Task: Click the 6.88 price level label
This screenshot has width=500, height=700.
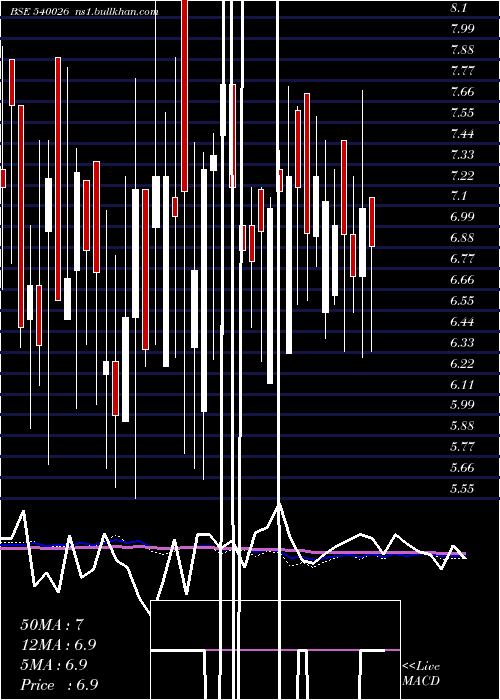Action: [x=462, y=238]
